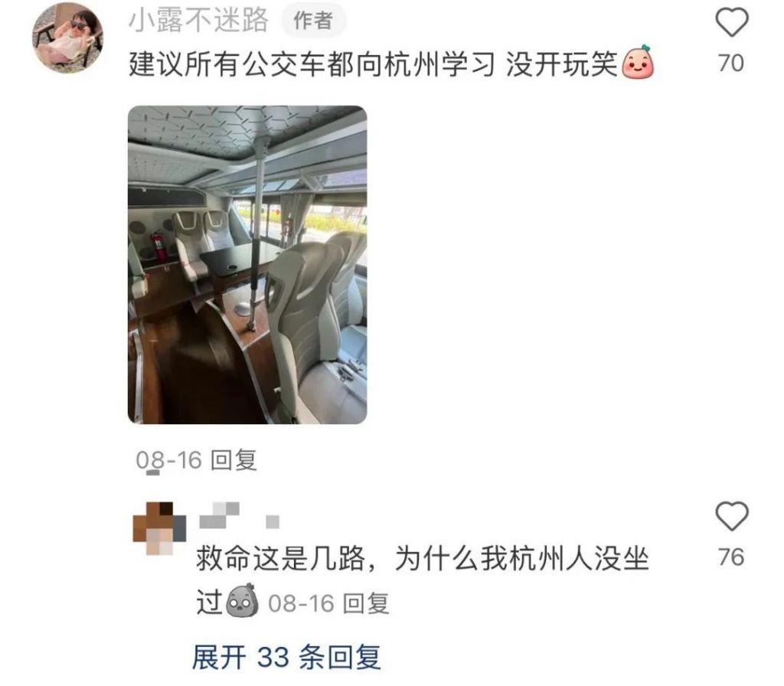This screenshot has width=784, height=686.
Task: Select the reply text 救命这是几路
Action: [281, 558]
